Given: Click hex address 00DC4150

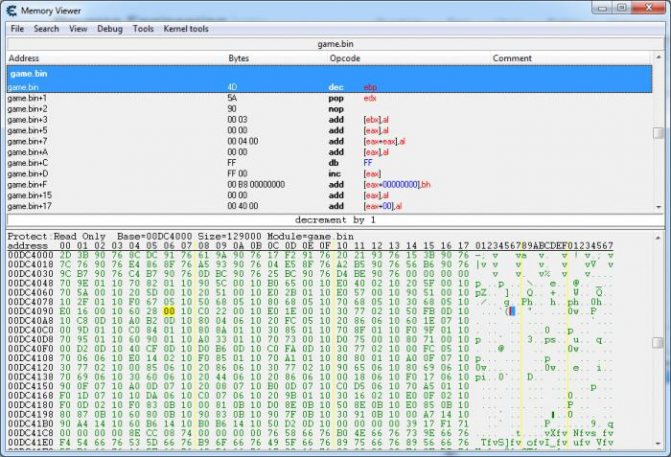Looking at the screenshot, I should pyautogui.click(x=30, y=386).
